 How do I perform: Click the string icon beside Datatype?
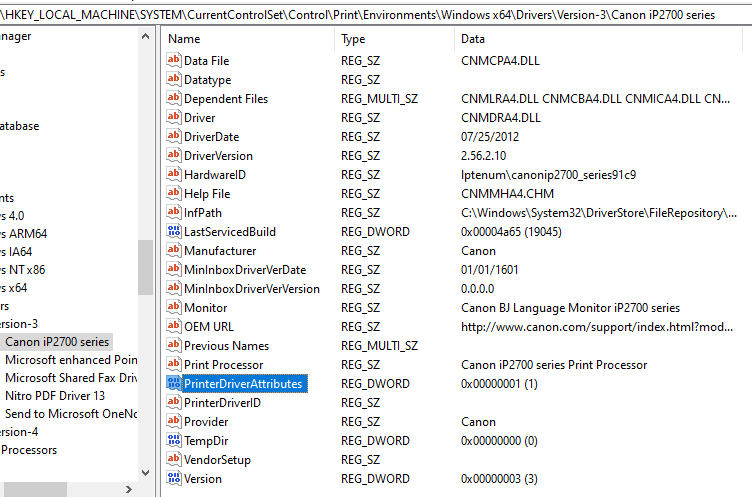click(174, 79)
